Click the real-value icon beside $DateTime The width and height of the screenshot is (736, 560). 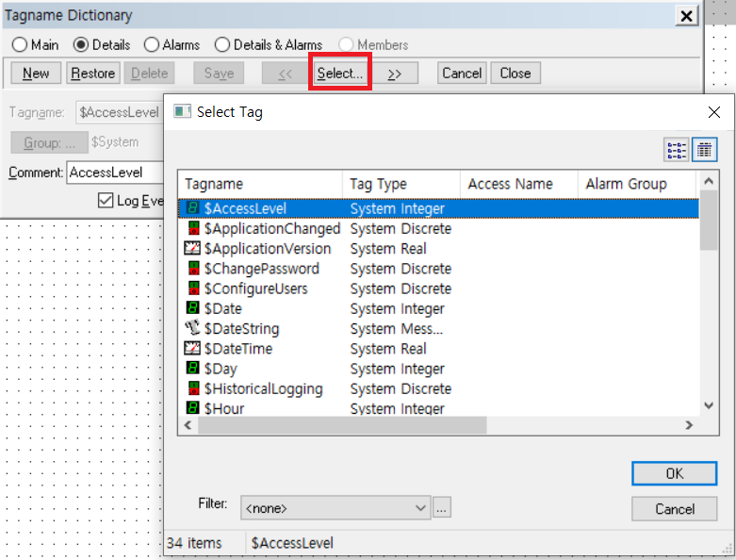[192, 348]
